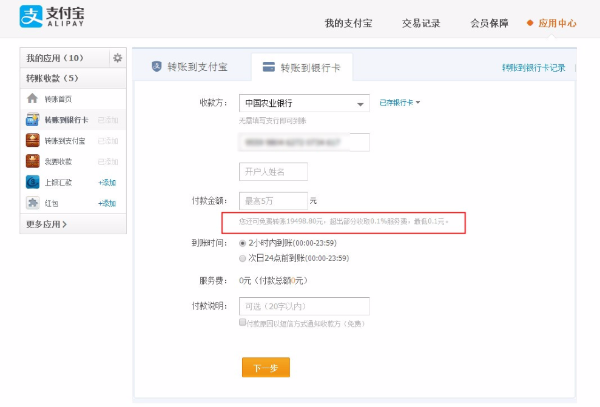Click the 我要收款 sidebar icon
This screenshot has height=407, width=600.
[x=33, y=161]
